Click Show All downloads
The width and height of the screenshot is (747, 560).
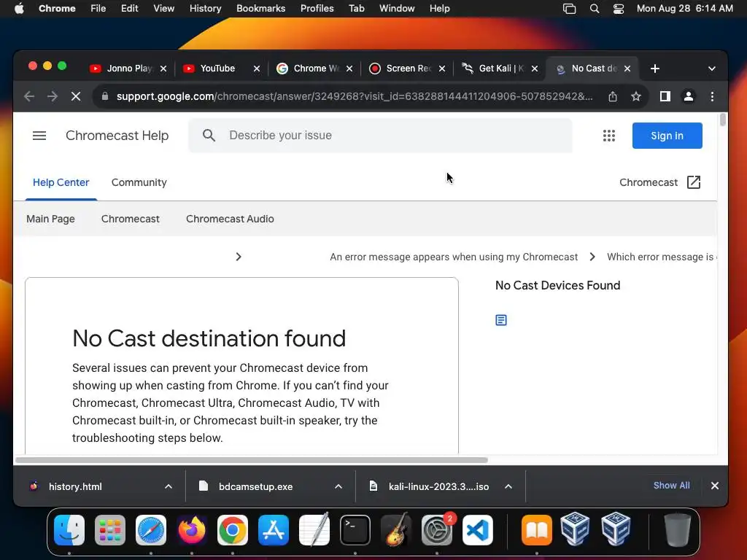click(x=671, y=485)
